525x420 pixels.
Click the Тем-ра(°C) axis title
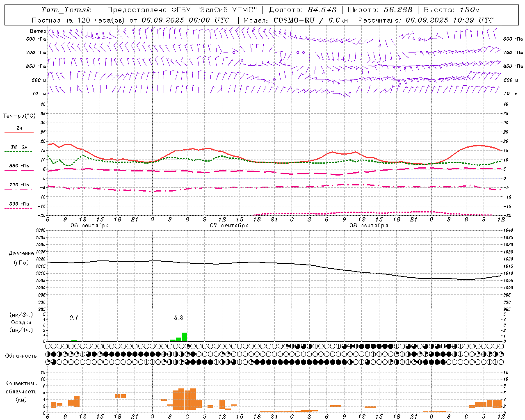pyautogui.click(x=19, y=116)
